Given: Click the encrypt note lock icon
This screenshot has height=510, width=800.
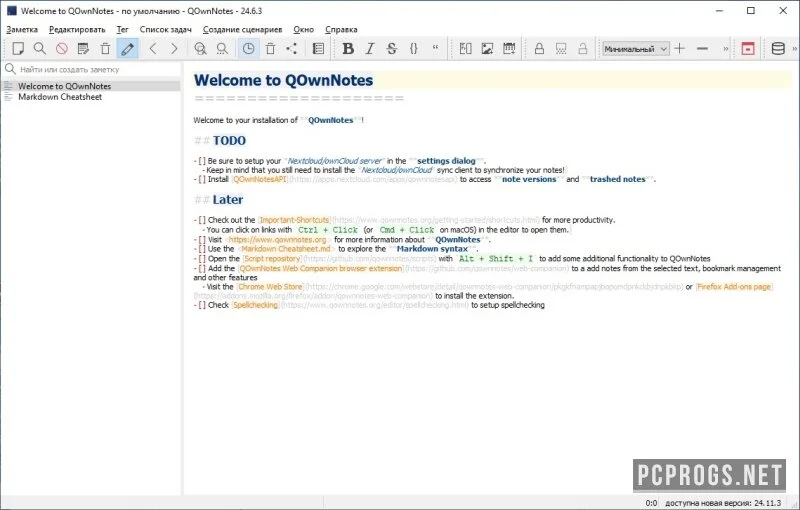Looking at the screenshot, I should [x=539, y=48].
